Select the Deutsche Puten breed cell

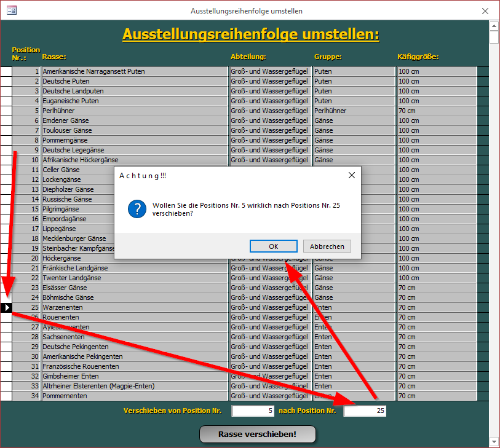(134, 81)
